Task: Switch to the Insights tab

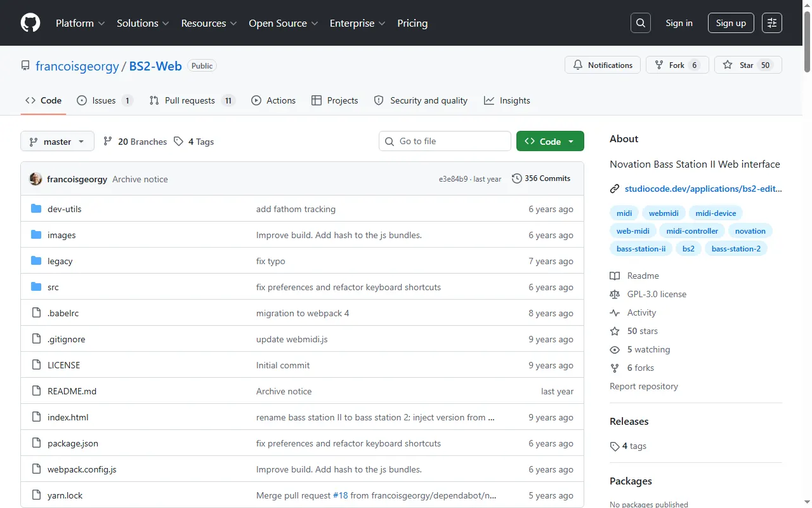Action: click(x=507, y=100)
